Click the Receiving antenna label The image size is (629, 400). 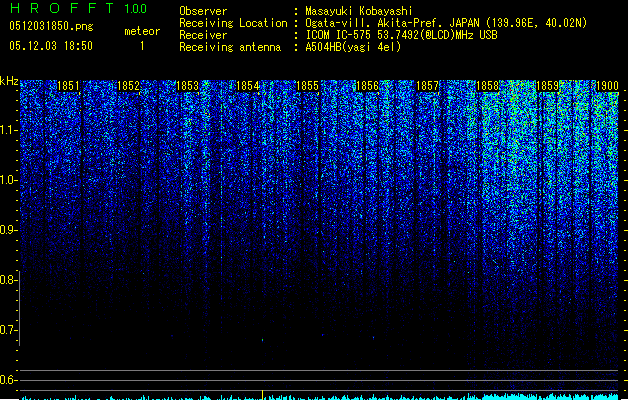point(230,47)
